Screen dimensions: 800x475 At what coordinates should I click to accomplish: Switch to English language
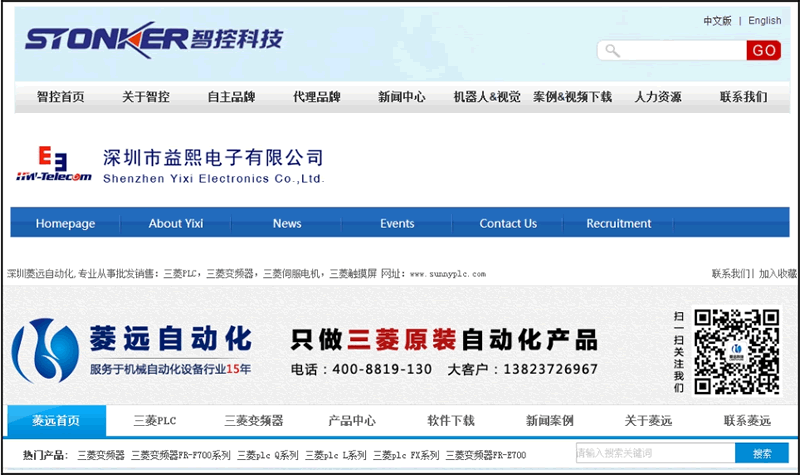coord(764,21)
